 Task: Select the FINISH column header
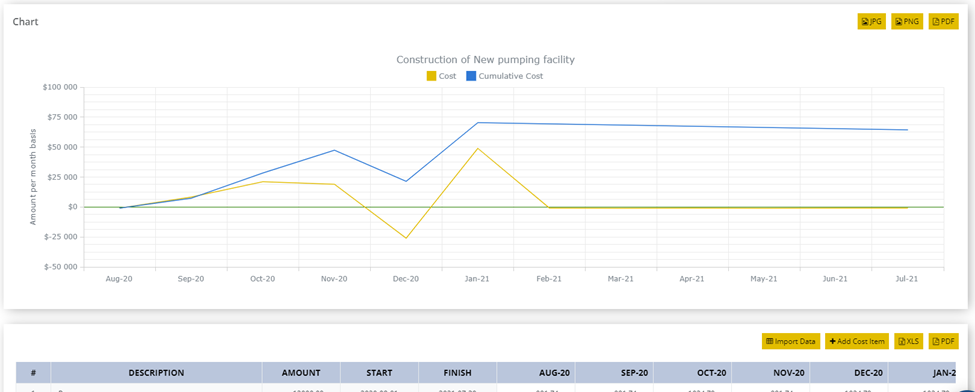coord(458,373)
